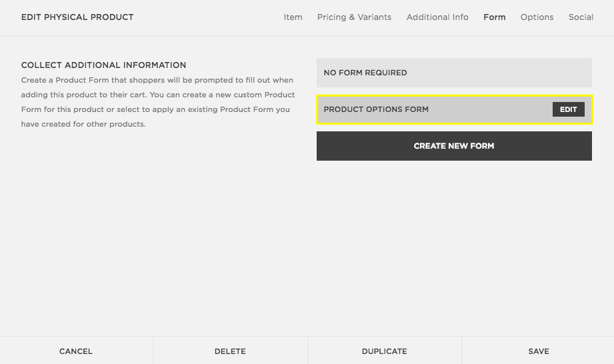Switch to the Social tab
This screenshot has height=364, width=614.
tap(581, 17)
